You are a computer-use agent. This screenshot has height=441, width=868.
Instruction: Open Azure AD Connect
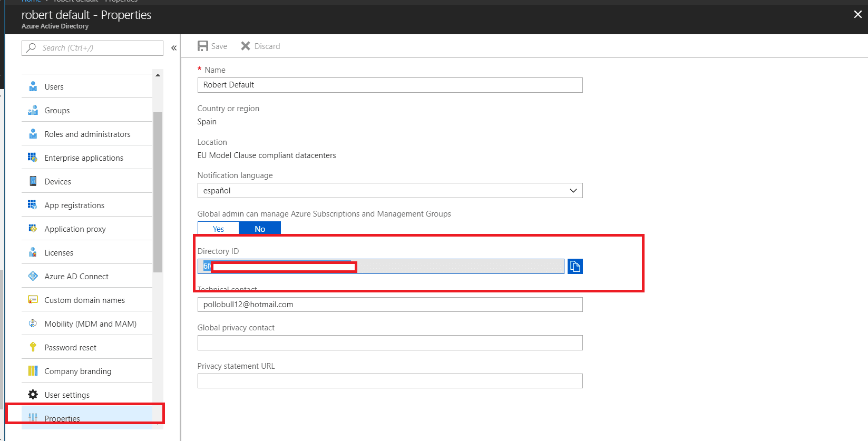point(87,276)
